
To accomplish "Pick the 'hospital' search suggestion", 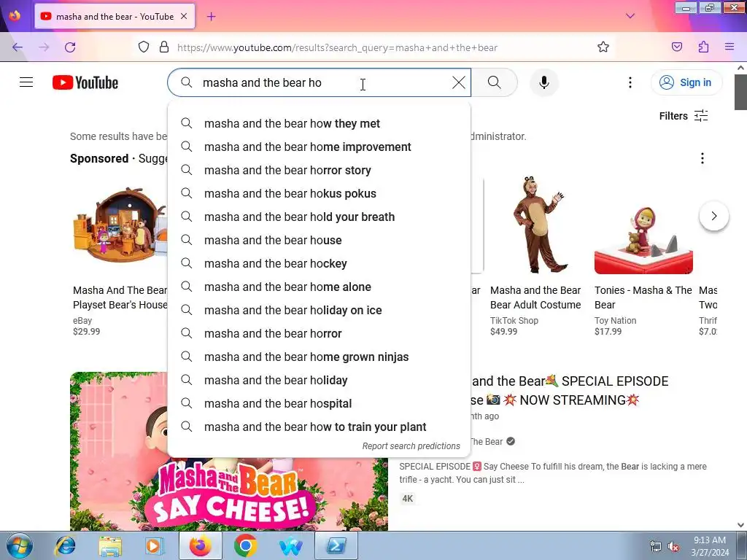I will (x=320, y=404).
